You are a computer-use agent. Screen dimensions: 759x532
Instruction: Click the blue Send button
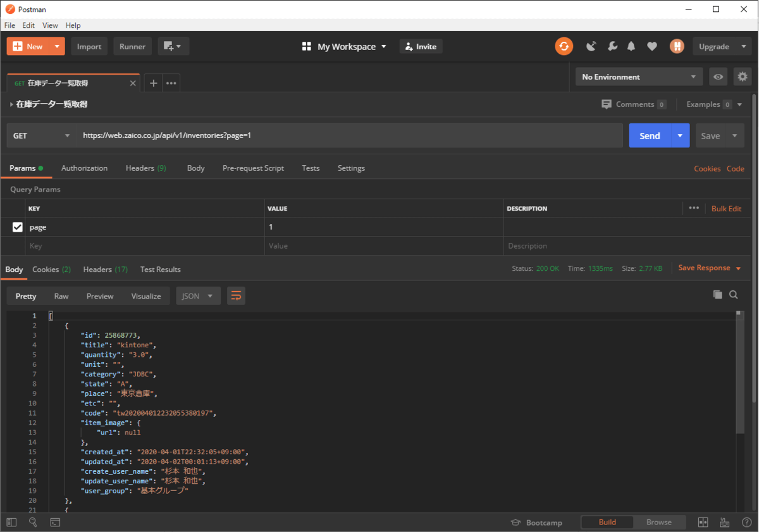tap(650, 136)
